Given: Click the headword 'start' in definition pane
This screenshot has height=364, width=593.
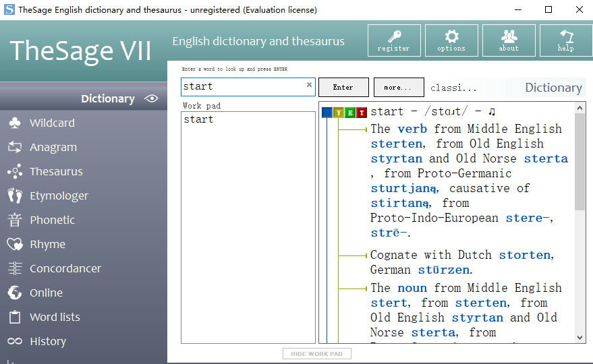Looking at the screenshot, I should [x=387, y=111].
